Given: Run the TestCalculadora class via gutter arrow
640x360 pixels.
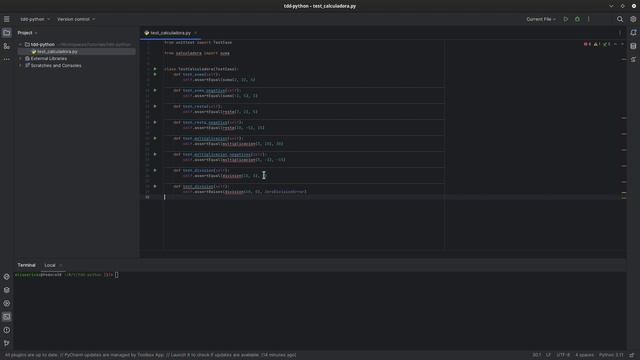Looking at the screenshot, I should [x=155, y=69].
